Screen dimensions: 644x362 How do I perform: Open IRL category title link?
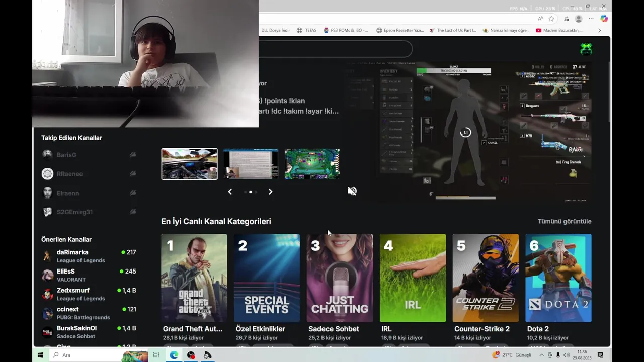tap(386, 329)
